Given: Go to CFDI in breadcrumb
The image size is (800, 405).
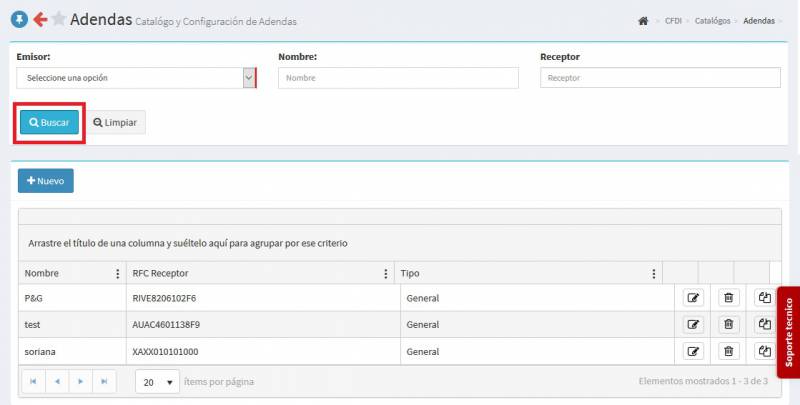Looking at the screenshot, I should click(673, 21).
